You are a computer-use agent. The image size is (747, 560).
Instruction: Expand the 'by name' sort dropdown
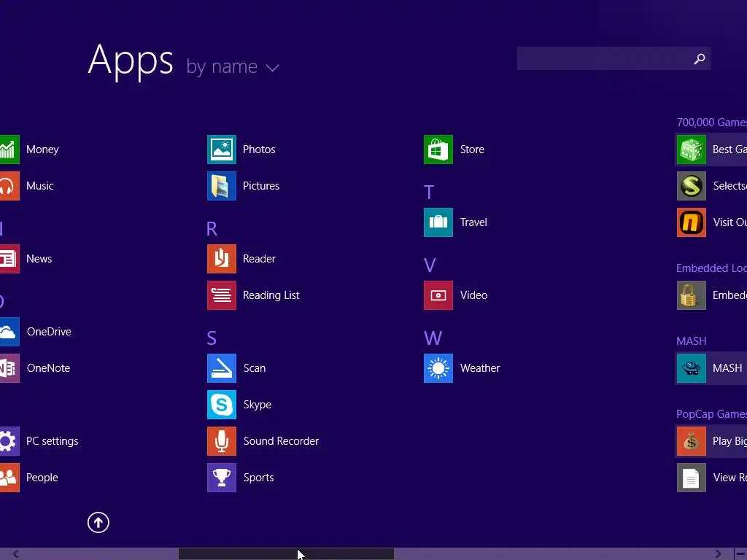click(x=233, y=66)
